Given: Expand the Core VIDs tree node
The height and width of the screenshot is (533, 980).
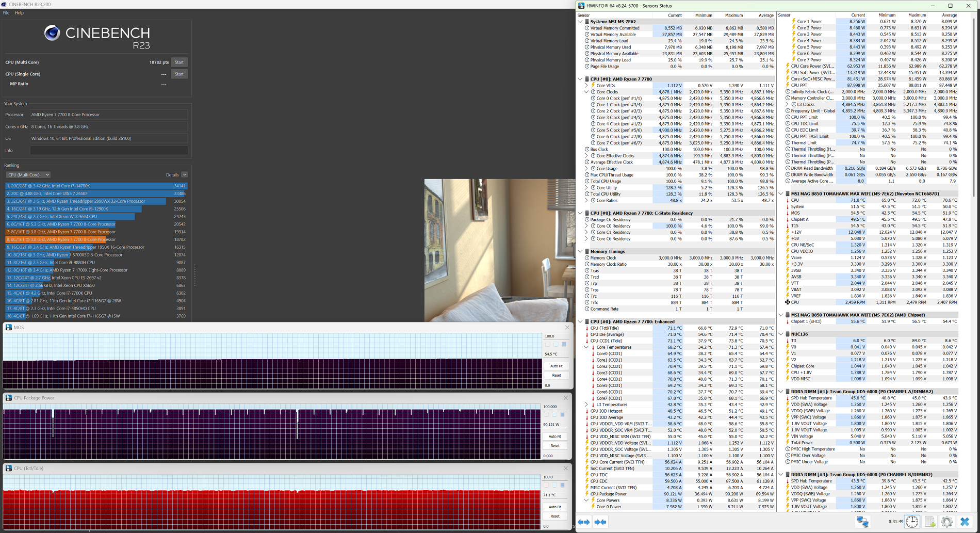Looking at the screenshot, I should (x=586, y=86).
